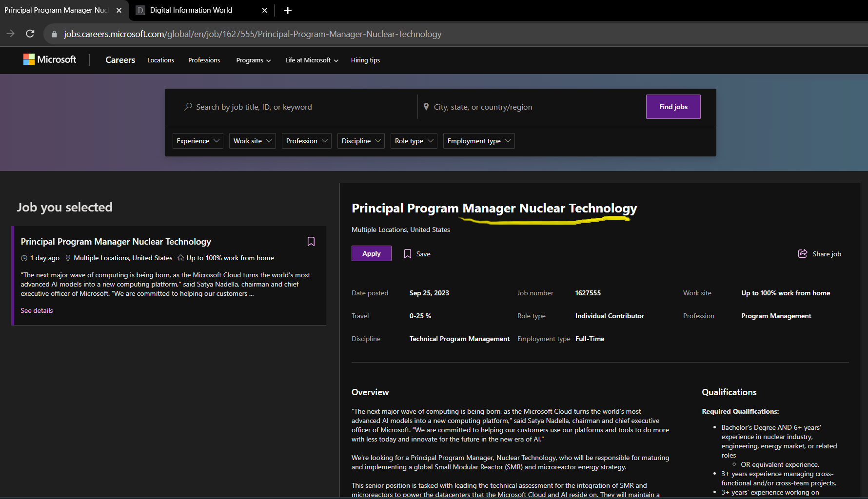This screenshot has height=499, width=868.
Task: Expand the Programs menu
Action: point(254,60)
